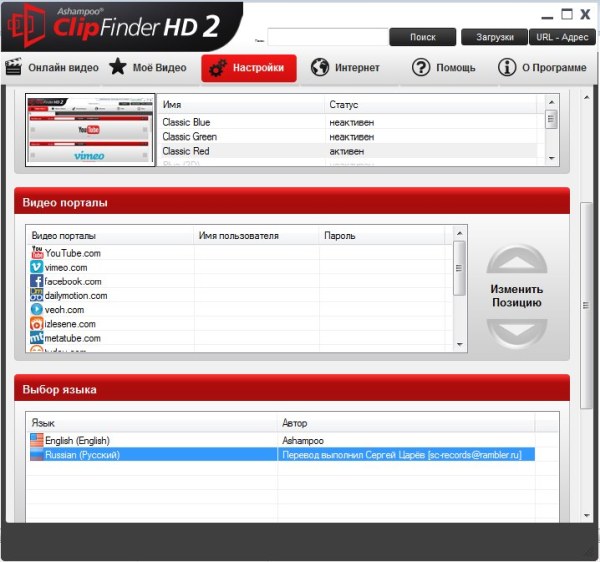
Task: Select the Classic Red skin row
Action: coord(350,151)
